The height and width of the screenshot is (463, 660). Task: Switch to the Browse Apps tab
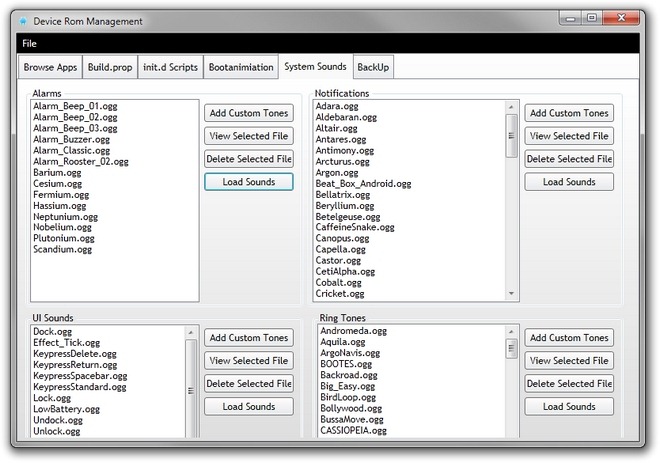pos(50,67)
